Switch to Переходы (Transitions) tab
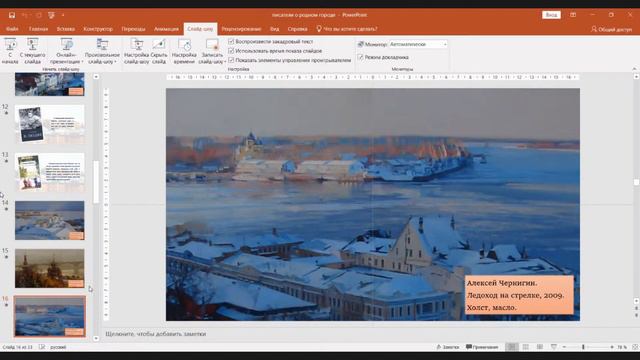This screenshot has height=360, width=640. click(133, 29)
